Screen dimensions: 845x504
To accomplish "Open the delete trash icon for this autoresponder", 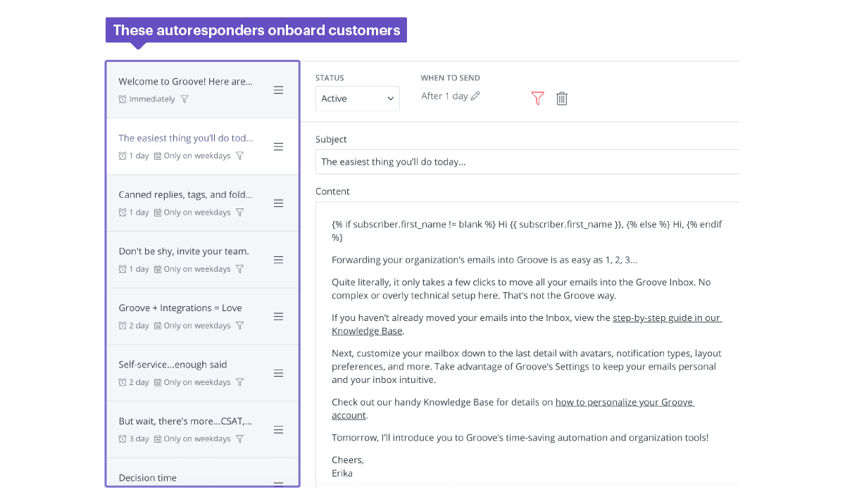I will 561,99.
